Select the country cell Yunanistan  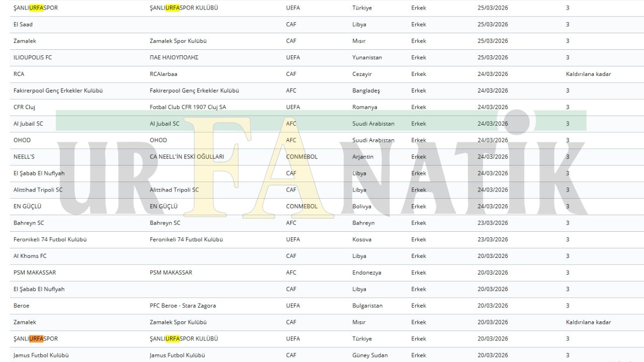[367, 57]
